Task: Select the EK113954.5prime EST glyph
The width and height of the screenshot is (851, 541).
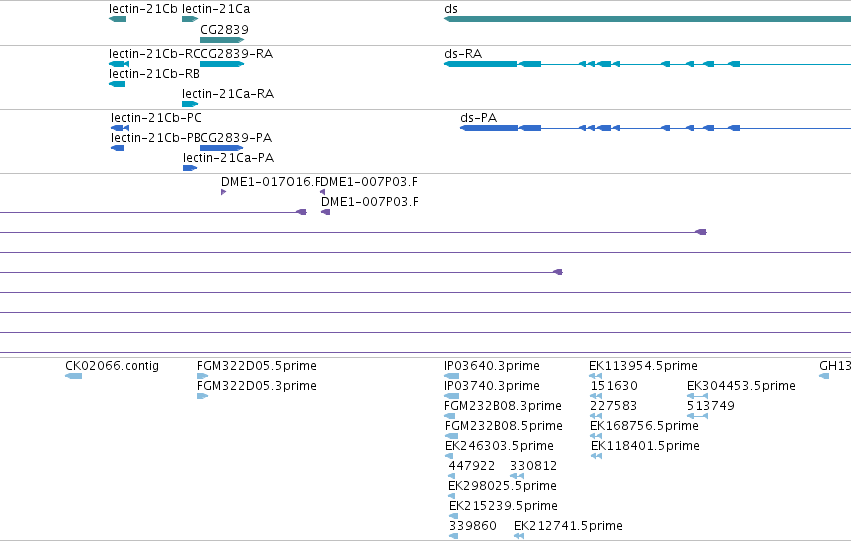Action: pyautogui.click(x=595, y=376)
